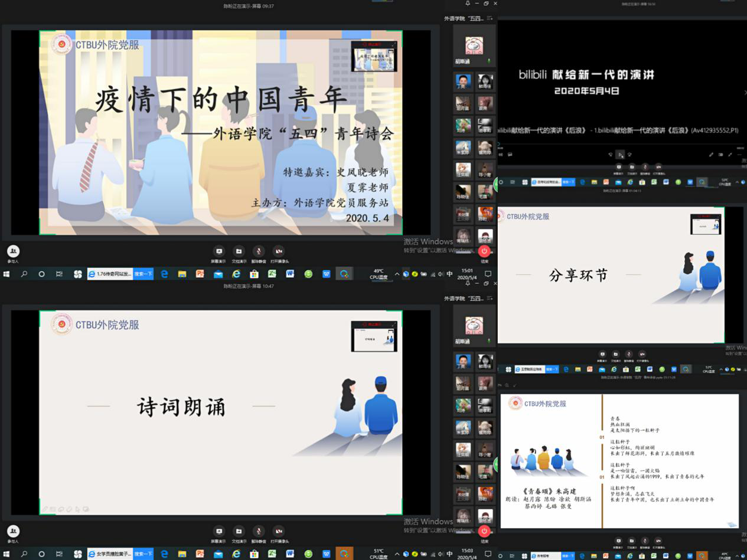Open 参与人 list under the 疫情下的中国青年 slide

pos(13,252)
